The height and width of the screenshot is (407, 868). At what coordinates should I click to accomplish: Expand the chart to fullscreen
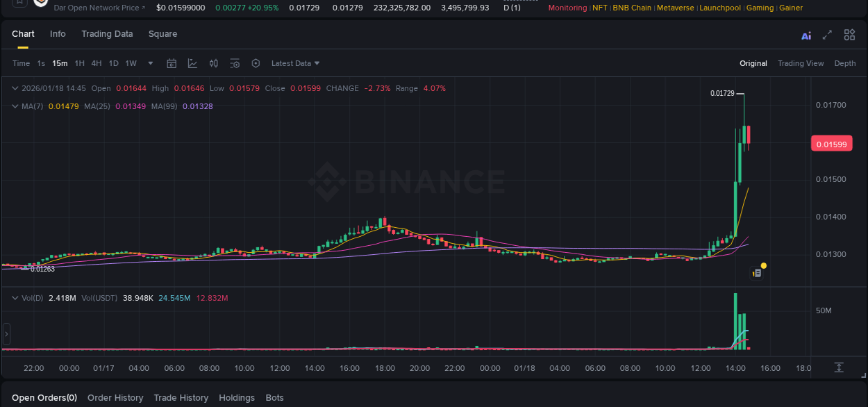(827, 35)
